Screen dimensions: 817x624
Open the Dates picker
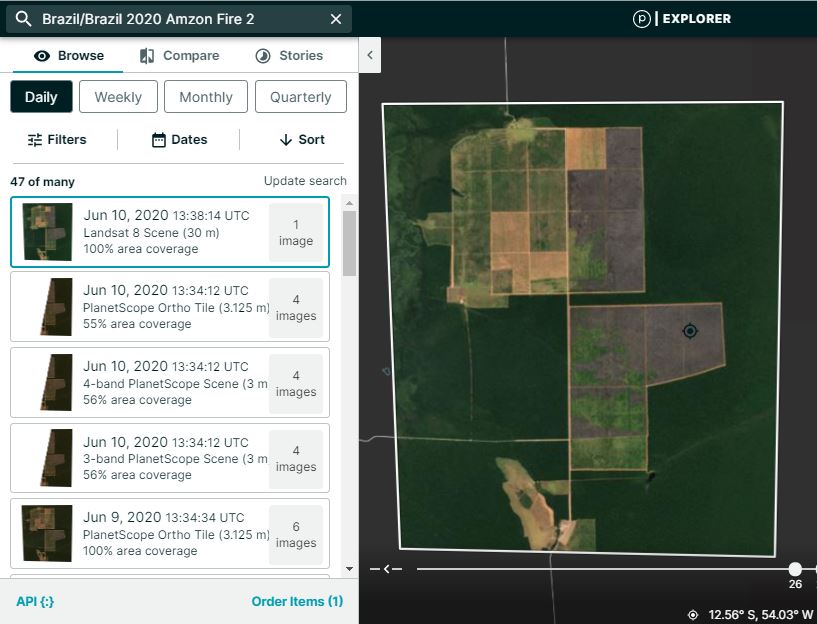179,139
